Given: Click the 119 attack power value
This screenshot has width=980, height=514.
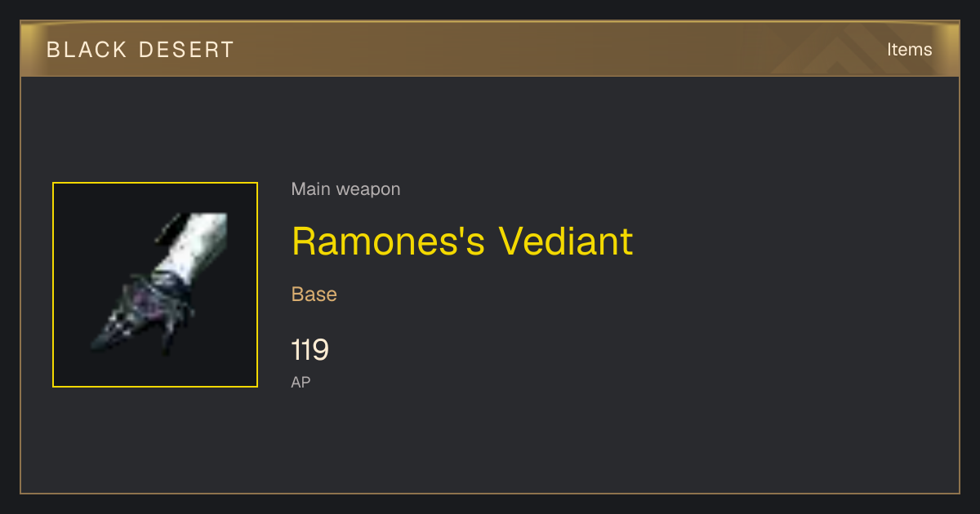Looking at the screenshot, I should [310, 350].
